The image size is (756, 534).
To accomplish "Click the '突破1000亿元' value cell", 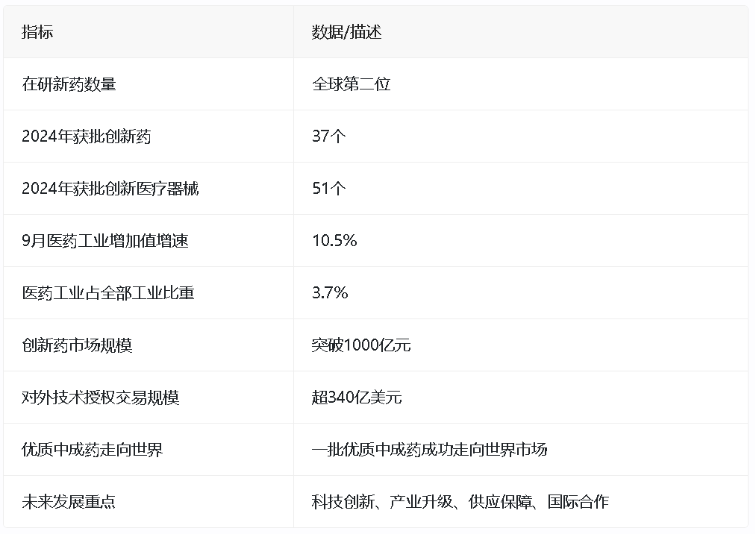I will point(361,345).
